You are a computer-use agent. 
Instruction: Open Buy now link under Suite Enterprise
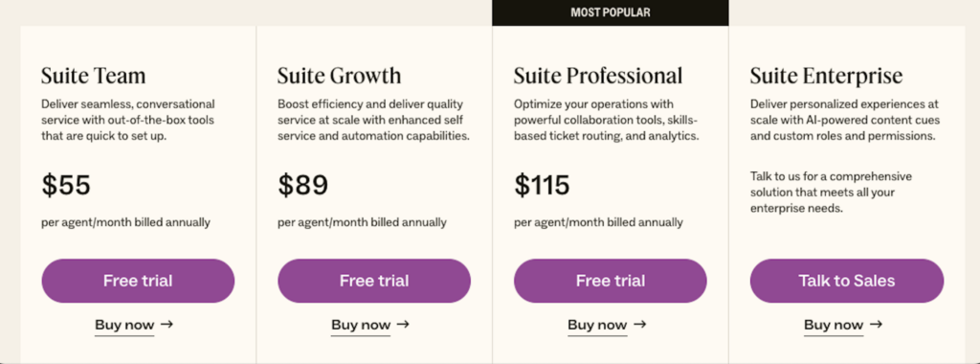(834, 325)
